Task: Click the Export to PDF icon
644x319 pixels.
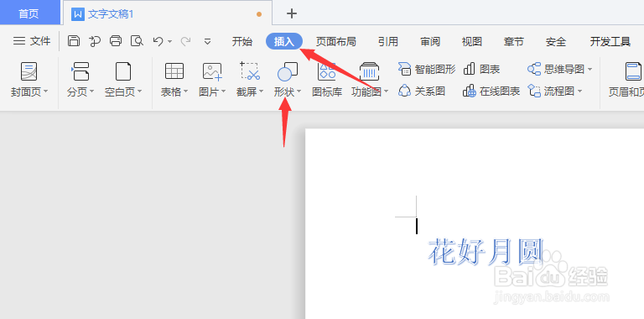Action: 95,40
